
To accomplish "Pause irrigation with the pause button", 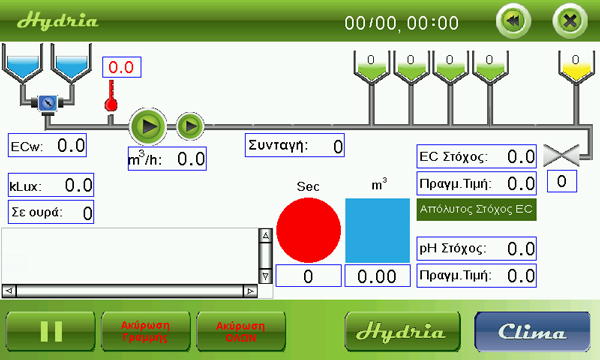I will coord(51,331).
